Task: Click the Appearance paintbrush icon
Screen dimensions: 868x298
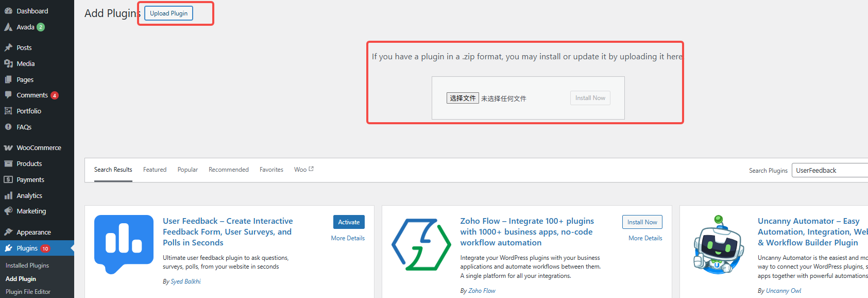Action: [x=8, y=232]
